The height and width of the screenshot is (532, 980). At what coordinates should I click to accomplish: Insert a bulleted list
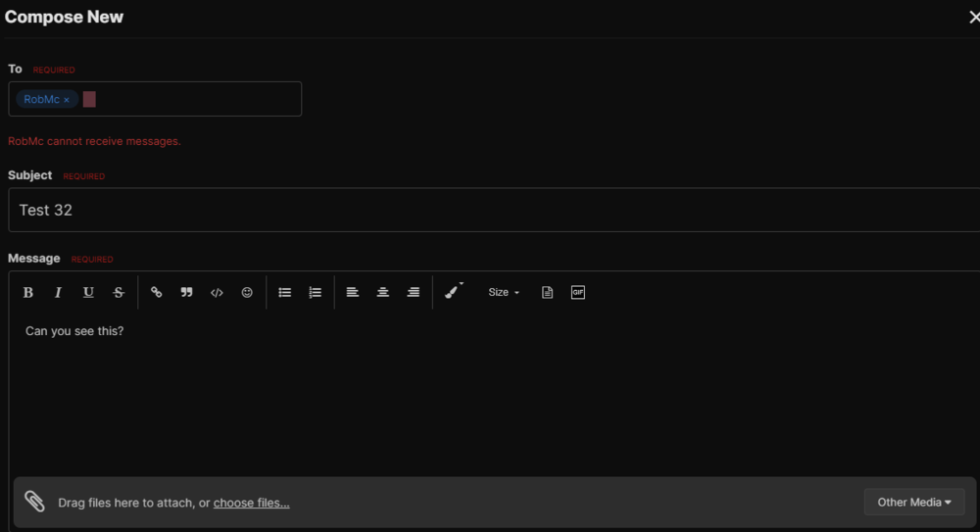pyautogui.click(x=285, y=292)
